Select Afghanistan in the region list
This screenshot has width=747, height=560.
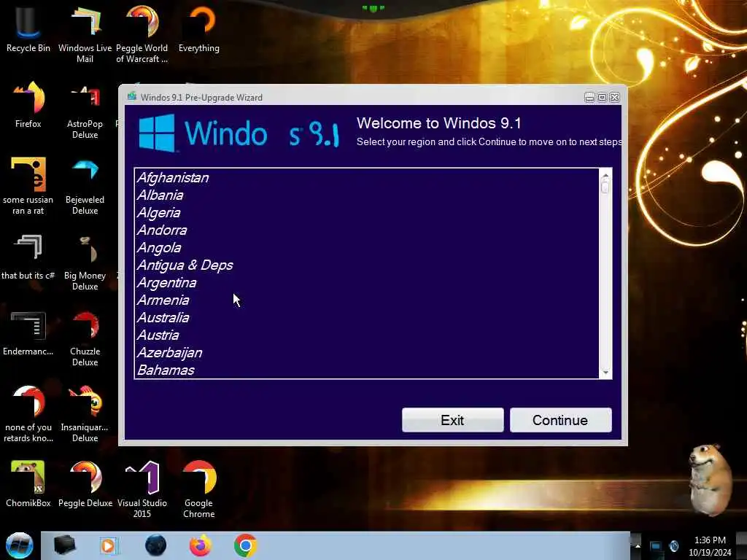click(366, 178)
